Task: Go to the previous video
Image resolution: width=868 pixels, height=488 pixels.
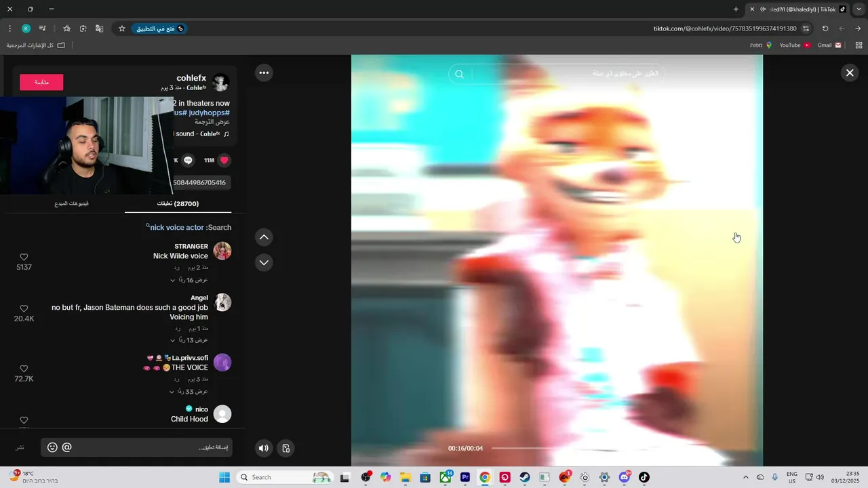Action: [264, 237]
